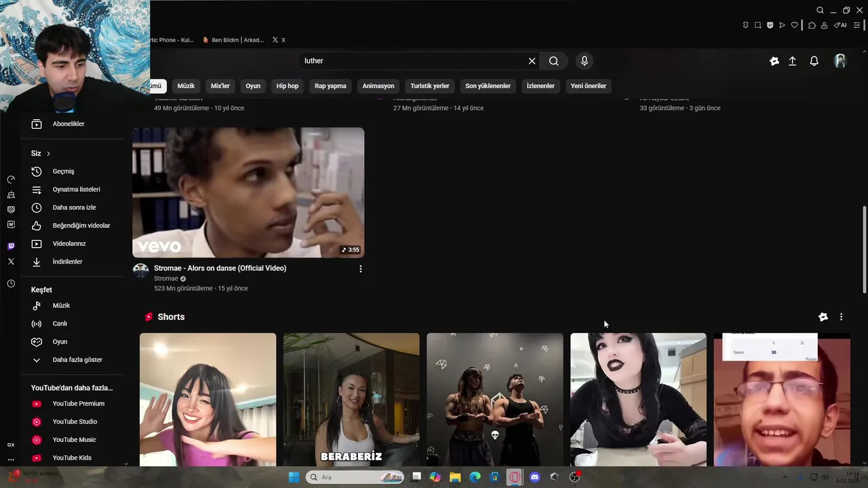Open the browser extensions cube icon
This screenshot has width=868, height=488.
812,25
